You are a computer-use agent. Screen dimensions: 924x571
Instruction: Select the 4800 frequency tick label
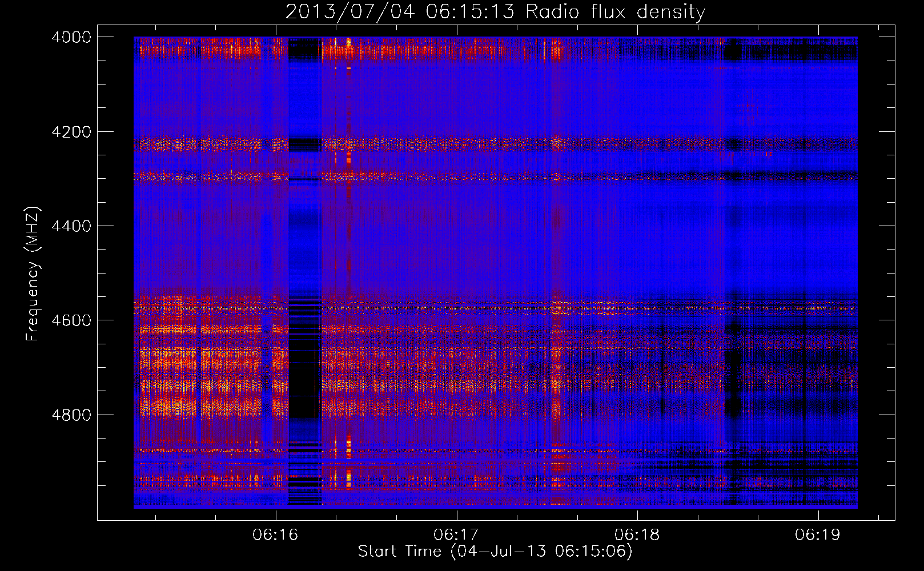click(71, 415)
